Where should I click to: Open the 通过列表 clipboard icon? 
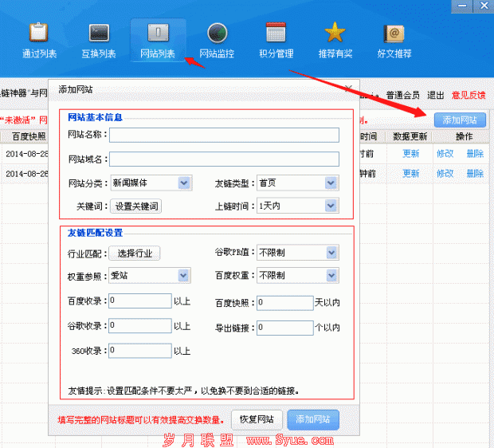click(39, 33)
